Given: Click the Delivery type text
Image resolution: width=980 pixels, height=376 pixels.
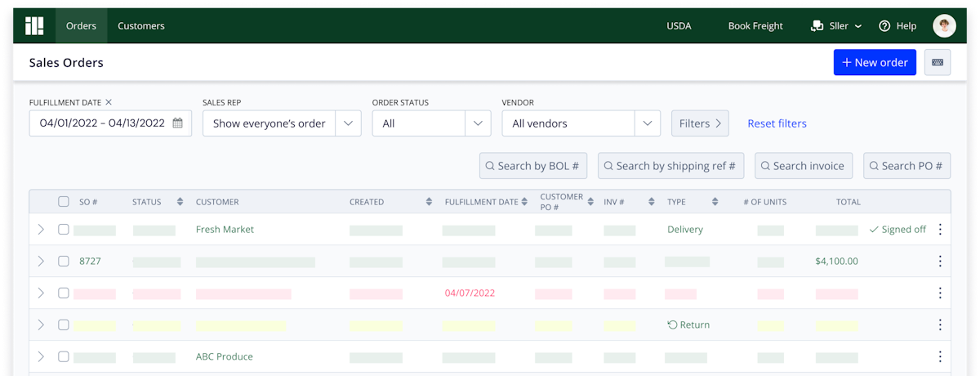Looking at the screenshot, I should click(x=685, y=230).
